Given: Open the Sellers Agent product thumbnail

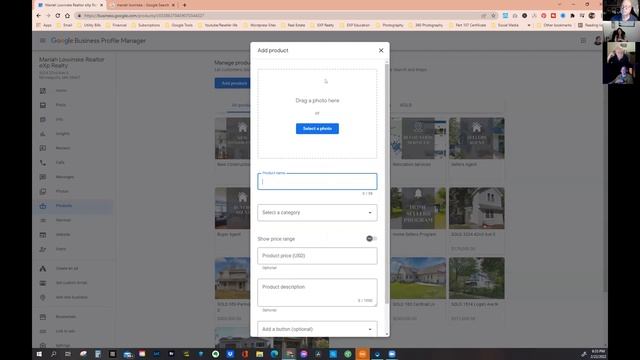Looking at the screenshot, I should coord(476,138).
